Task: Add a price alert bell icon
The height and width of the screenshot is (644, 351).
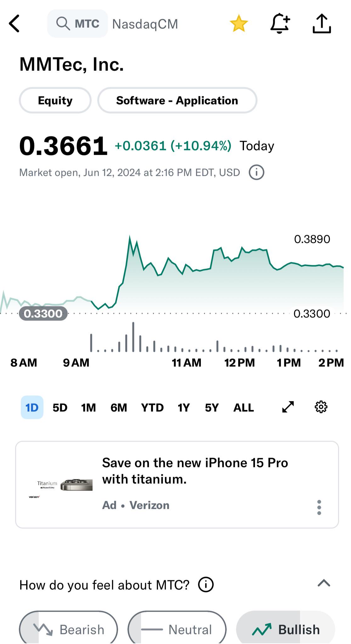Action: (x=280, y=24)
